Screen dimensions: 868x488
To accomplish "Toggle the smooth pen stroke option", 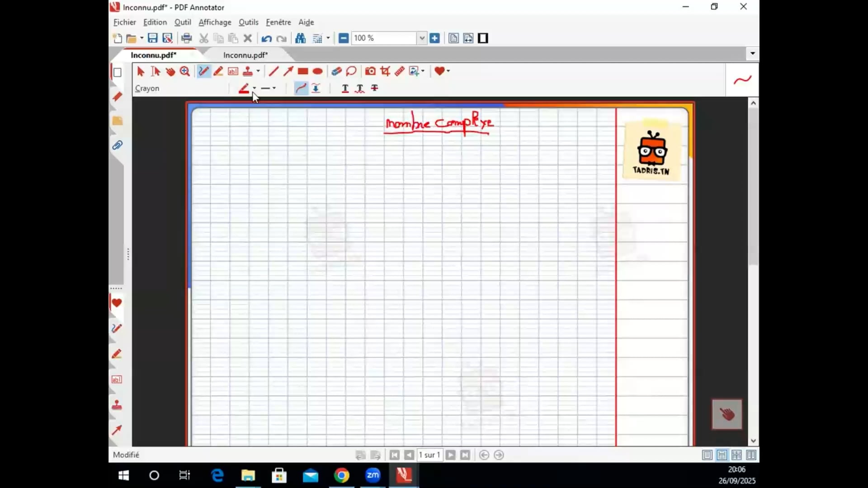I will click(x=301, y=88).
